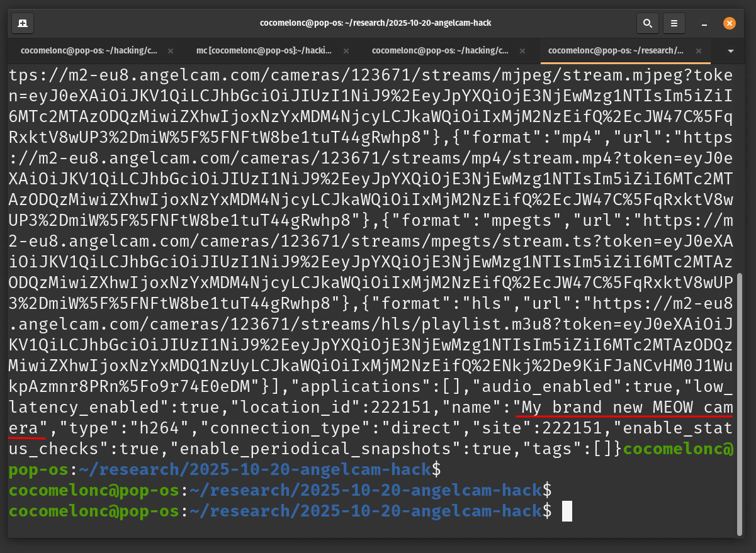This screenshot has width=756, height=553.
Task: Close the first ~/hacking tab
Action: [171, 50]
